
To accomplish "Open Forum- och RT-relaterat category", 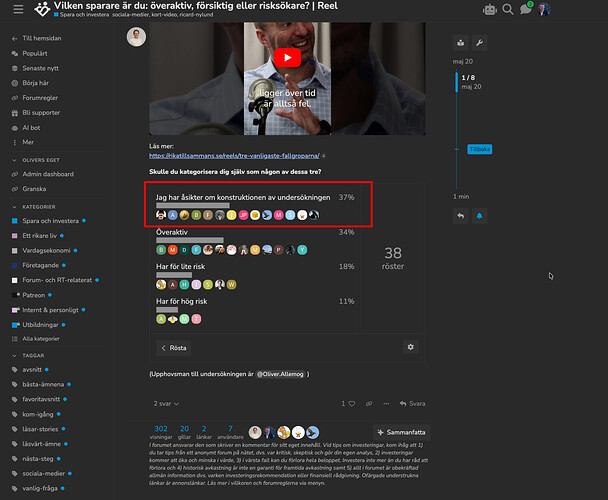I will coord(57,280).
